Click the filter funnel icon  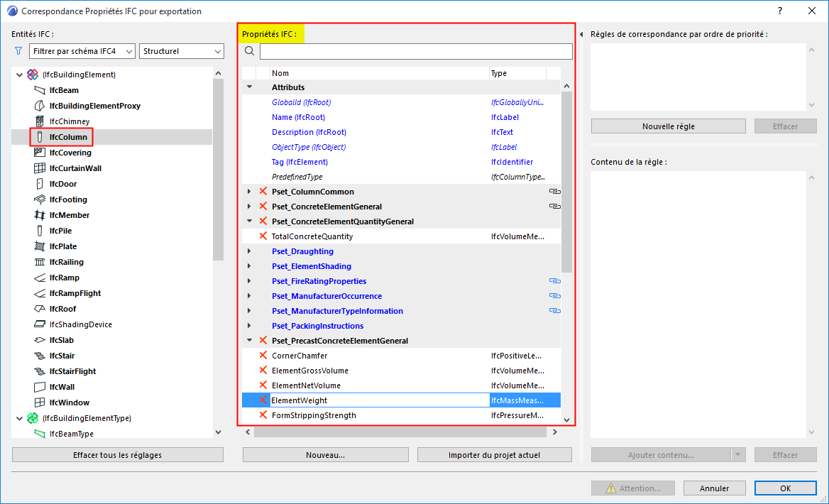click(x=18, y=51)
